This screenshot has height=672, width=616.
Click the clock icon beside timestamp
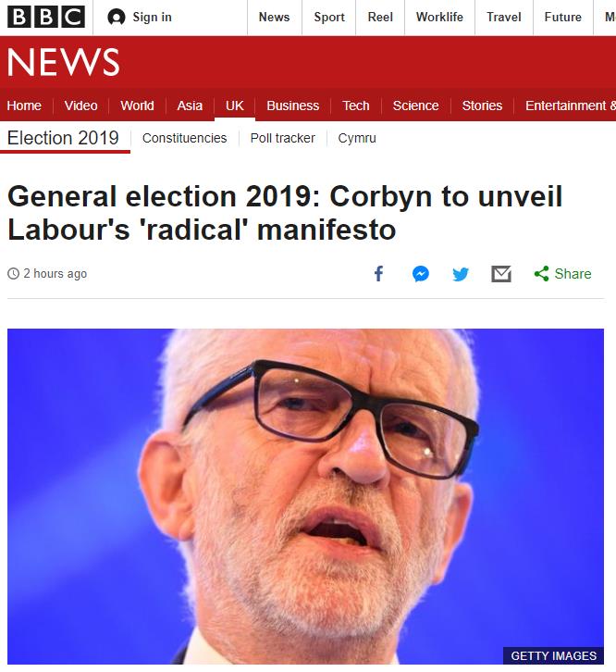tap(13, 274)
